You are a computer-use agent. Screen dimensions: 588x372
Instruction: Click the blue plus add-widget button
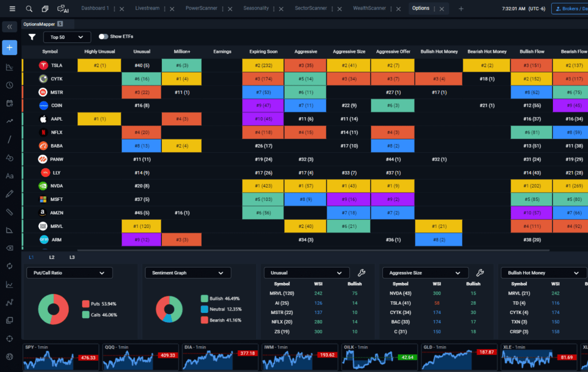[x=10, y=48]
